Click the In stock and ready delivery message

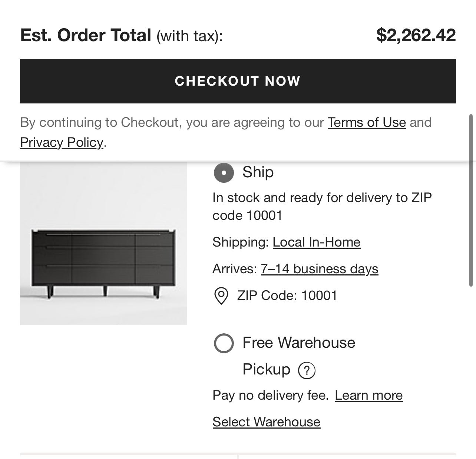[322, 207]
